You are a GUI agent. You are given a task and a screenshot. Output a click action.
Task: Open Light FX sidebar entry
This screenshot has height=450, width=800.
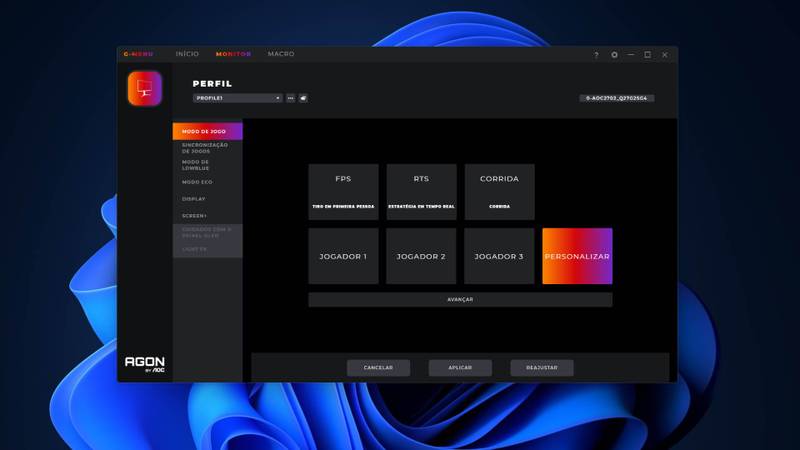[208, 249]
